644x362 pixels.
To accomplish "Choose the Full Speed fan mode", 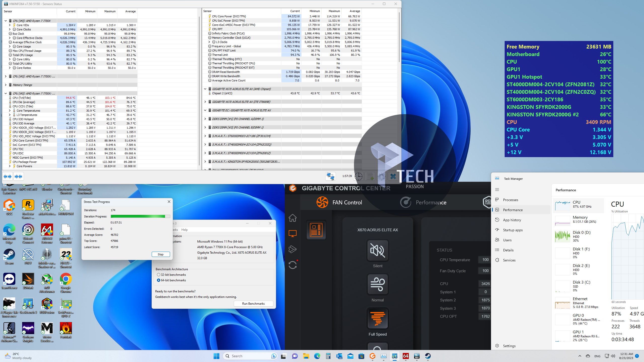I will [x=378, y=319].
